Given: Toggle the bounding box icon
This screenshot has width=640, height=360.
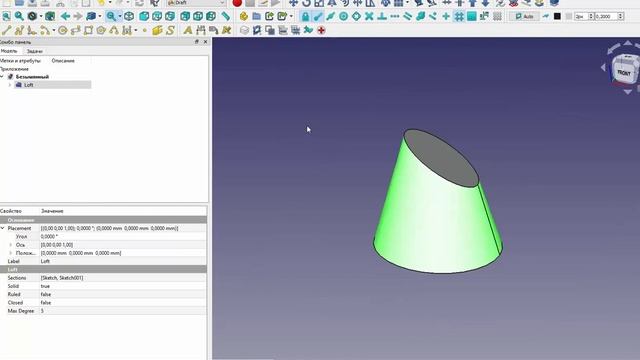Looking at the screenshot, I should point(50,16).
